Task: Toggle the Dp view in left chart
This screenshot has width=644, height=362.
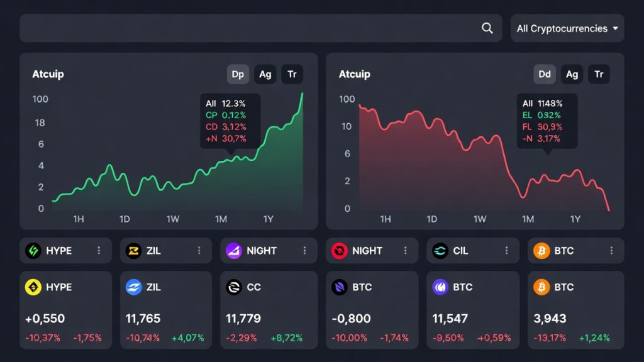Action: coord(238,74)
